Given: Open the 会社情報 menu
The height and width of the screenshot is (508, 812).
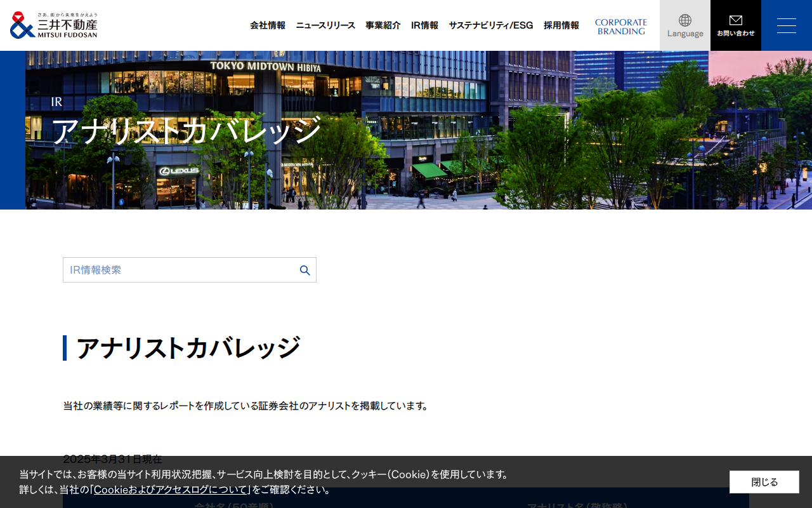Looking at the screenshot, I should pyautogui.click(x=268, y=25).
